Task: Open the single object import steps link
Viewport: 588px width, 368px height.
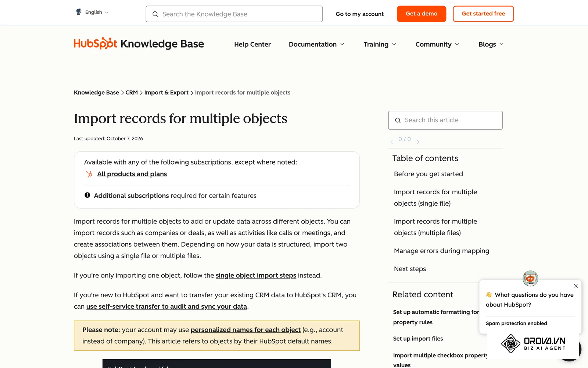Action: (x=256, y=275)
